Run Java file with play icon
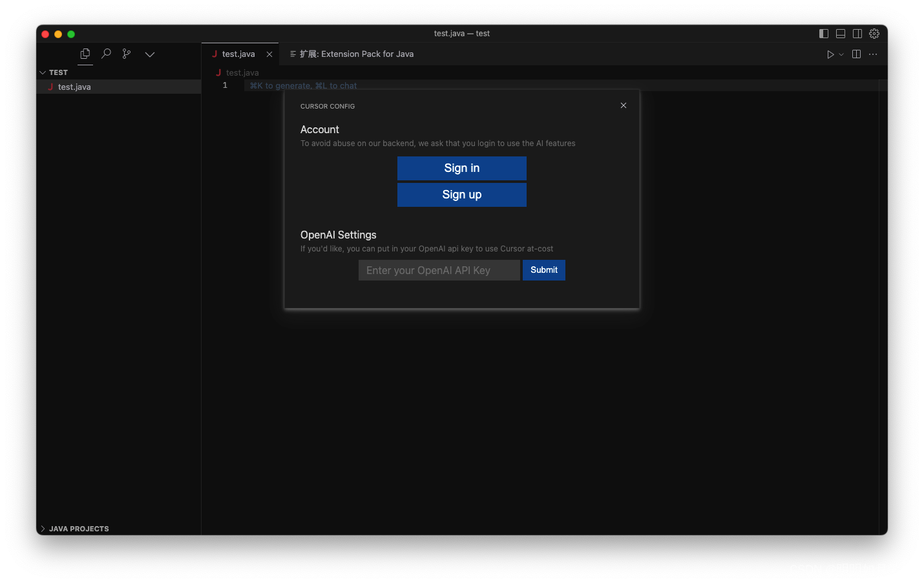This screenshot has width=924, height=583. (830, 54)
